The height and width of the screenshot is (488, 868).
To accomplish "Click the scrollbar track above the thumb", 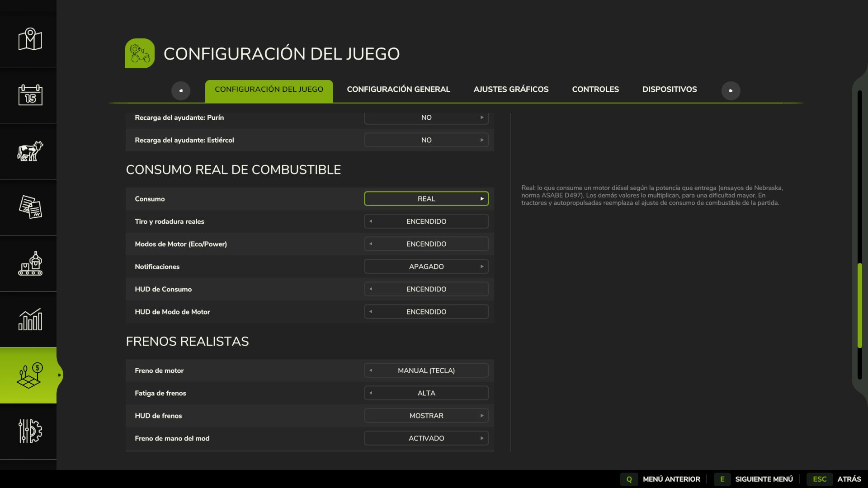I will tap(860, 176).
